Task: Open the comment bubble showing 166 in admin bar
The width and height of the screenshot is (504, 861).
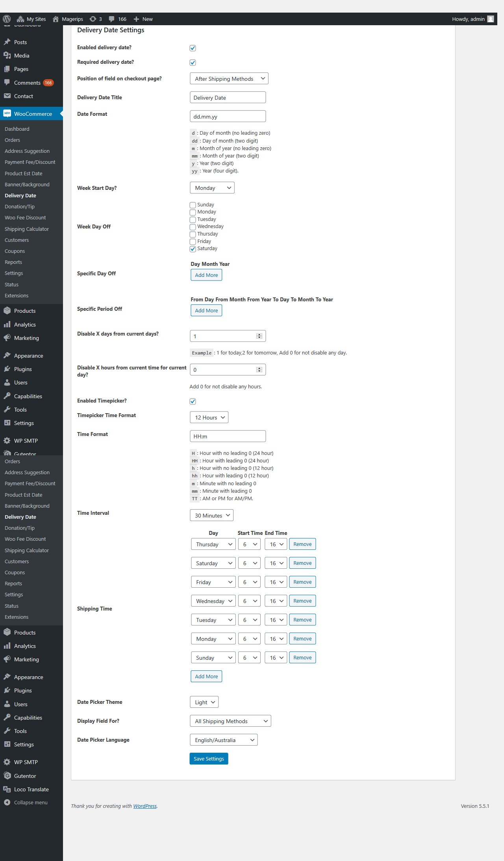Action: coord(112,19)
